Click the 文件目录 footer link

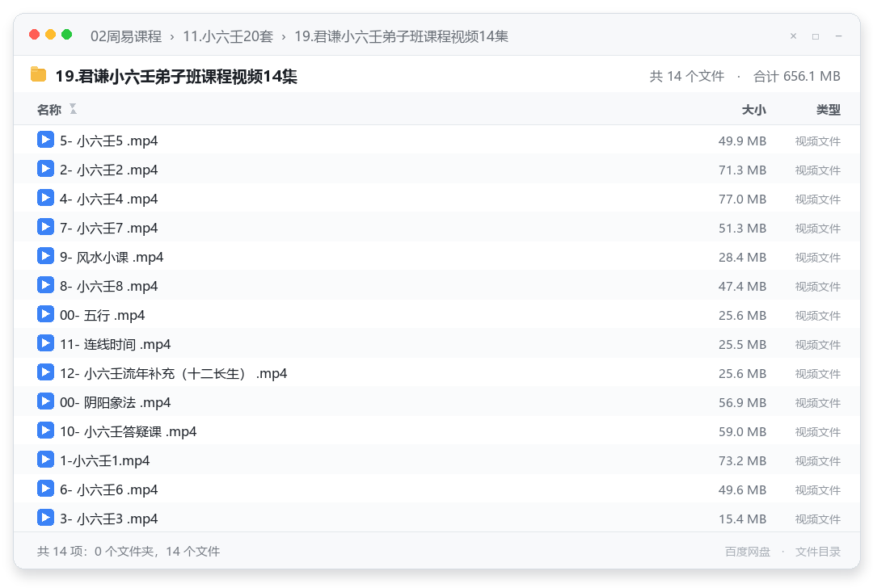click(x=818, y=552)
